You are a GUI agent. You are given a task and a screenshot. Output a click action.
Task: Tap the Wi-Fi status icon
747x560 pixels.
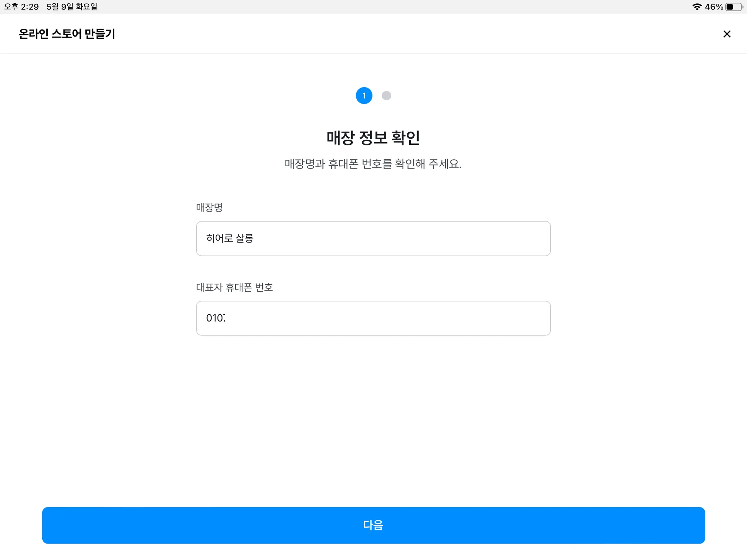(697, 7)
